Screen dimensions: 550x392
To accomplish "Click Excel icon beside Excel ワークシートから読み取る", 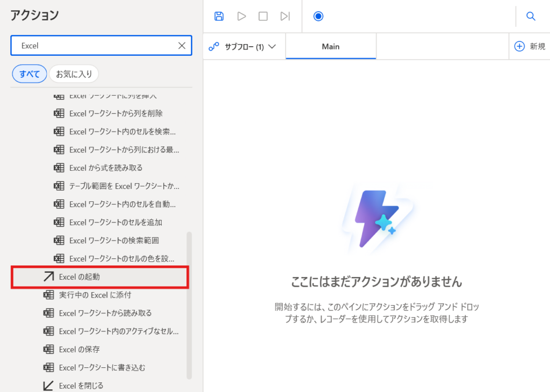I will (48, 313).
